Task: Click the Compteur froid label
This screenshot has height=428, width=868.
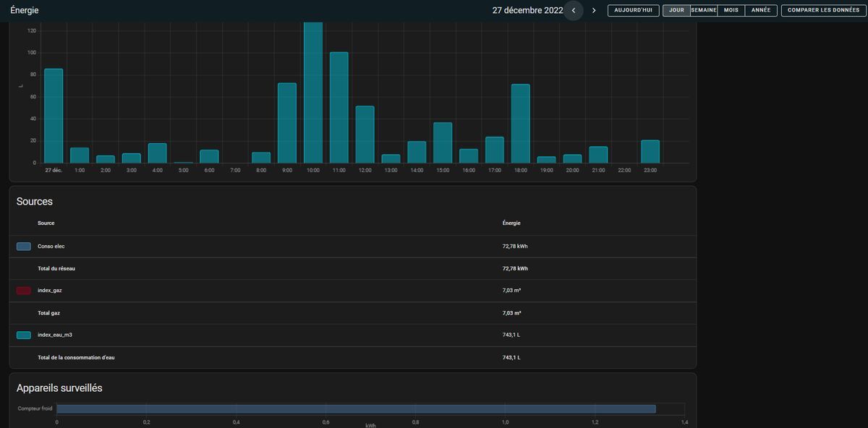Action: (35, 408)
